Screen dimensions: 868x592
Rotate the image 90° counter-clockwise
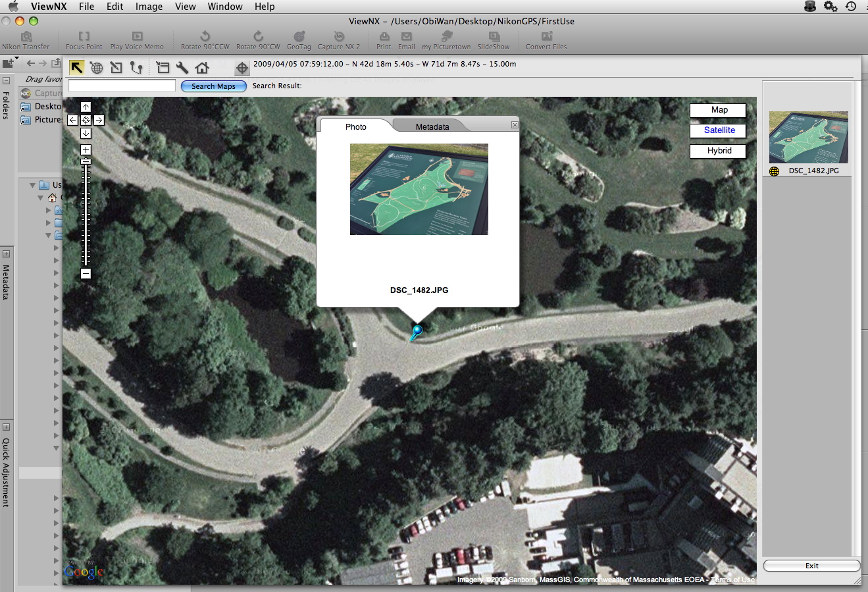[x=205, y=41]
